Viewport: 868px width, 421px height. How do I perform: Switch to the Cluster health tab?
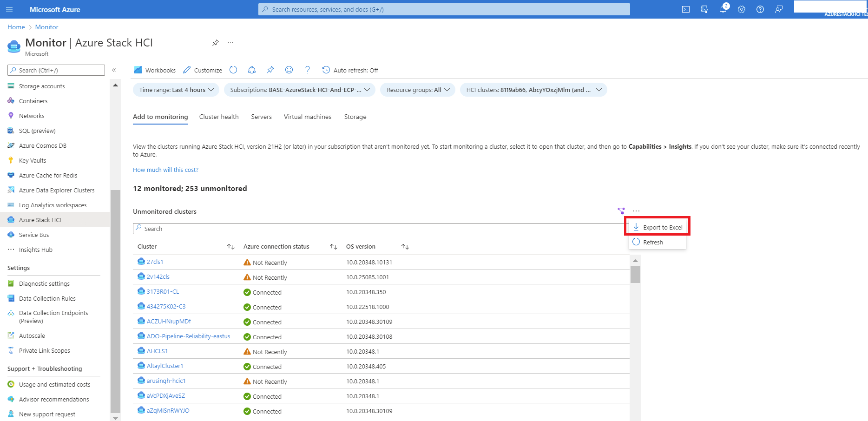pyautogui.click(x=219, y=117)
